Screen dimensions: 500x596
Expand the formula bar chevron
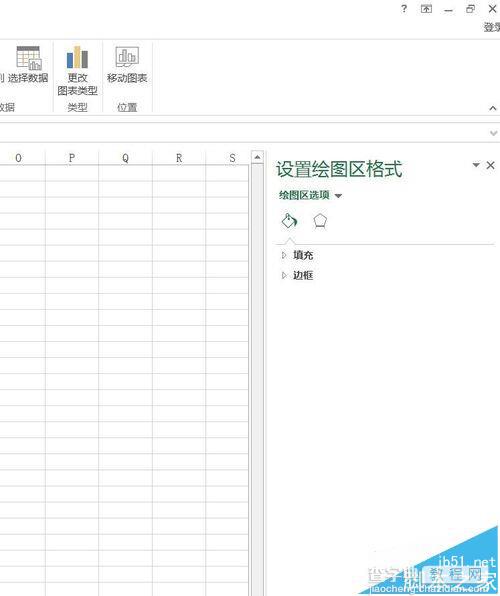[x=494, y=133]
